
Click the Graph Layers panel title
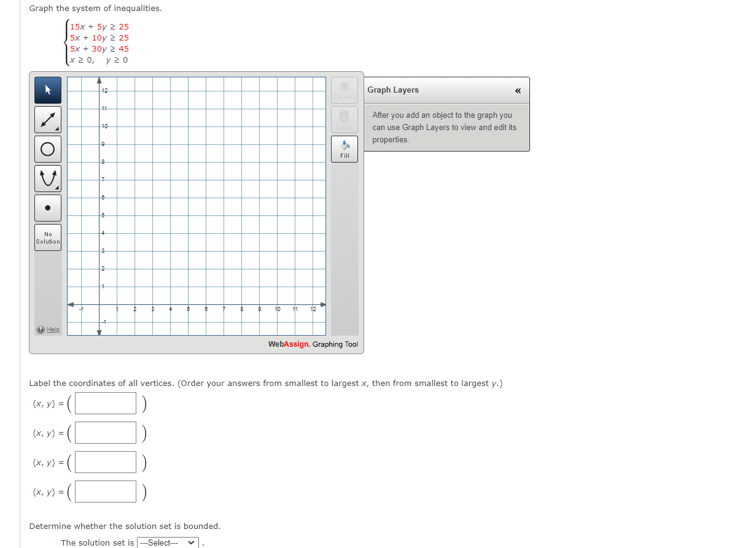[393, 90]
